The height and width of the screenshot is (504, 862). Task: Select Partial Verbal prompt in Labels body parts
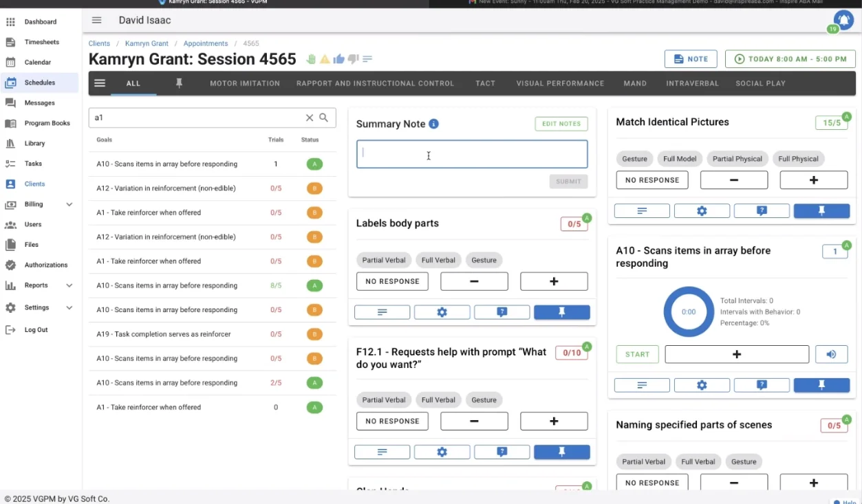(x=384, y=260)
